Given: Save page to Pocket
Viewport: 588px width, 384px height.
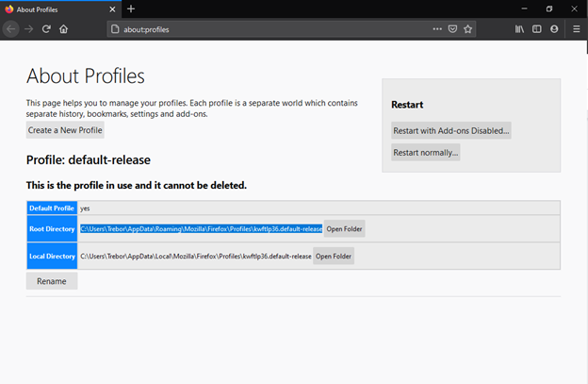Looking at the screenshot, I should tap(452, 29).
